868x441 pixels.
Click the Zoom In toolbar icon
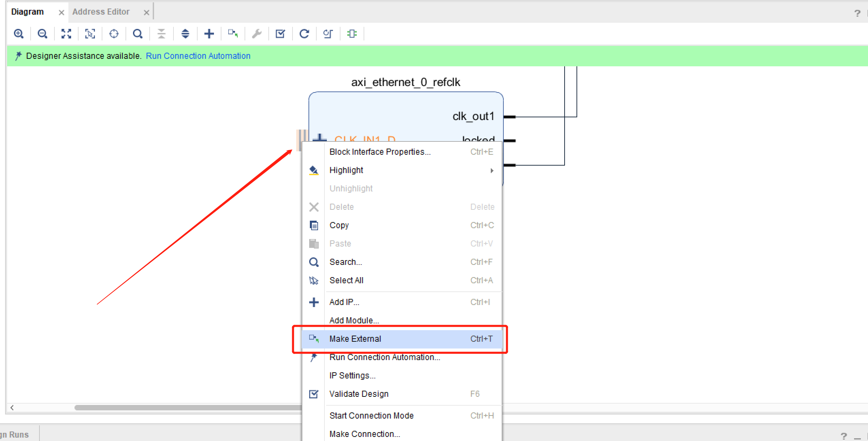(19, 34)
